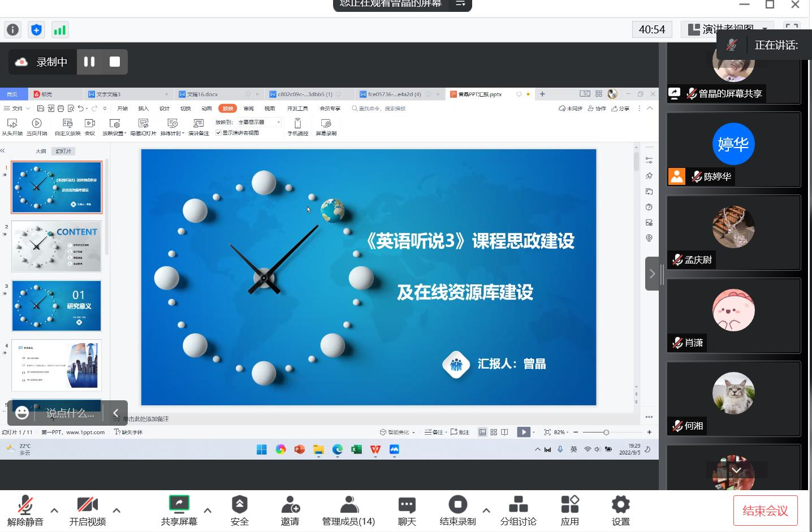The height and width of the screenshot is (532, 812).
Task: Click the Security (安全) shield icon
Action: (x=239, y=504)
